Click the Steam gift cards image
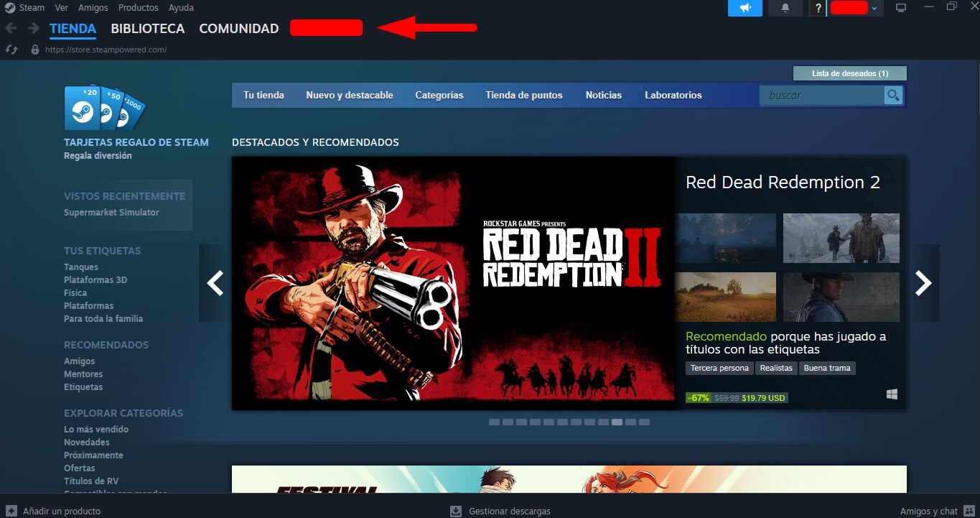Screen dimensions: 980x518 (105, 108)
